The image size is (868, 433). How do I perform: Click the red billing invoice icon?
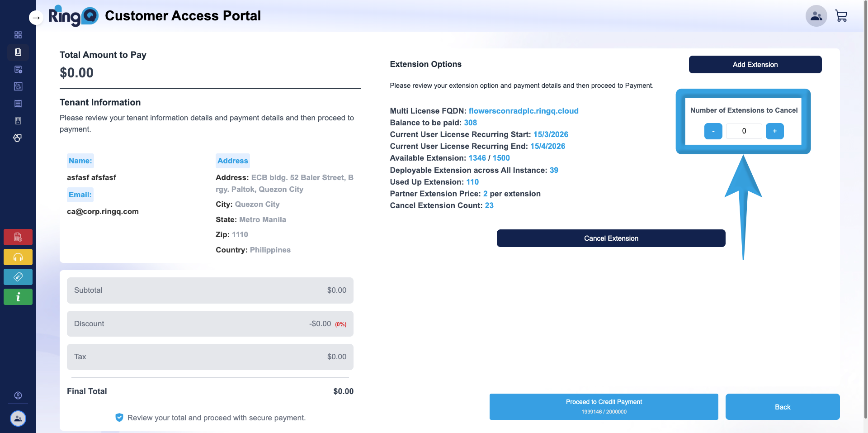[x=18, y=237]
